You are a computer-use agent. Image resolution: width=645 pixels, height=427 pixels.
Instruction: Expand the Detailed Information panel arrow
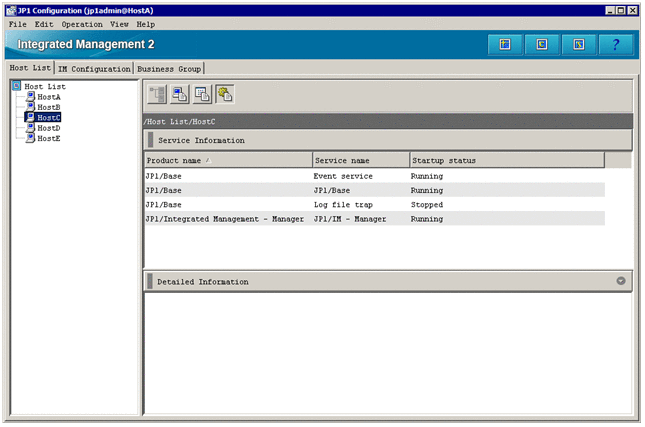coord(621,281)
